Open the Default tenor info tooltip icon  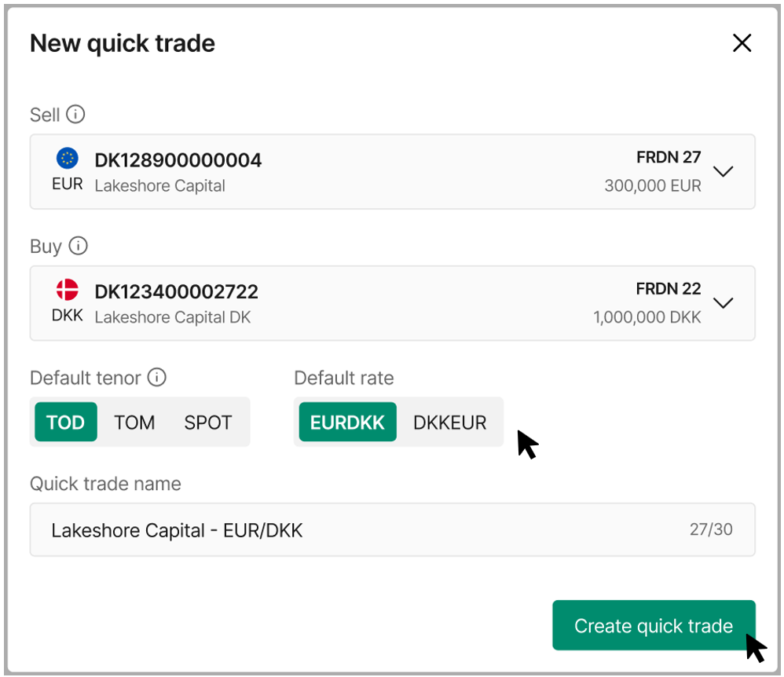[156, 377]
